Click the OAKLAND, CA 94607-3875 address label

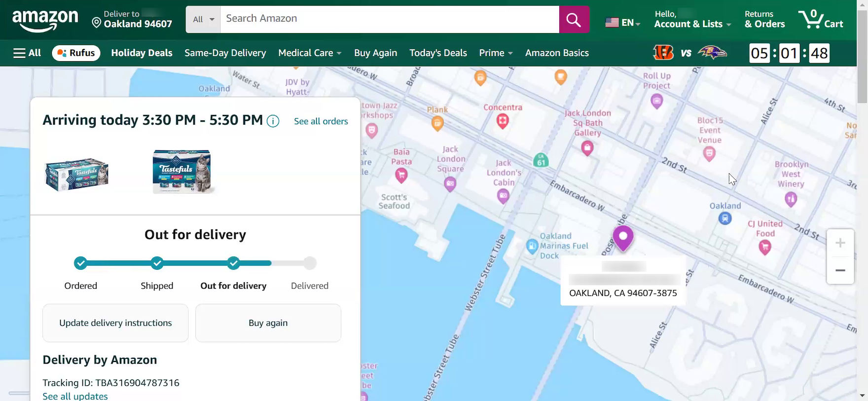[x=623, y=293]
